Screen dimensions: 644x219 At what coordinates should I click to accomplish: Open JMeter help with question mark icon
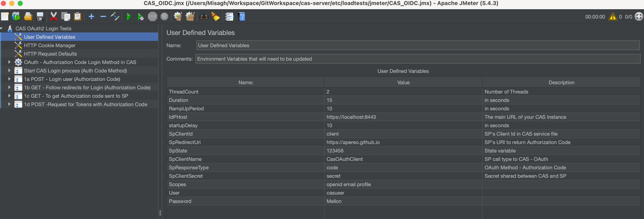[x=241, y=16]
